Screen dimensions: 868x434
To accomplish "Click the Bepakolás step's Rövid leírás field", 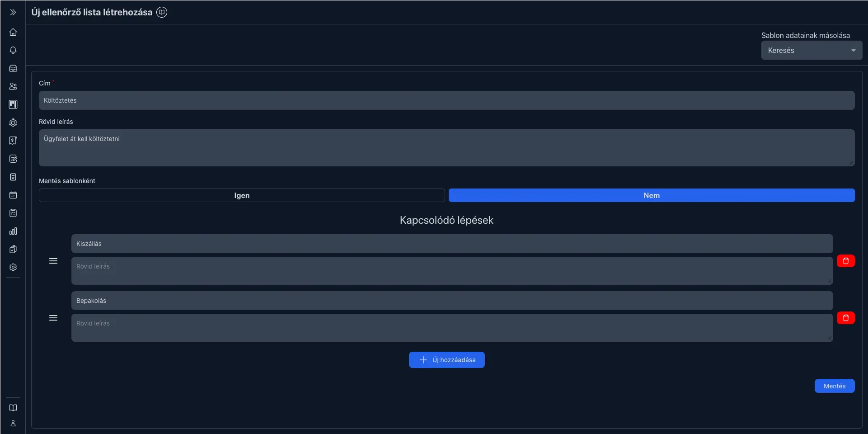I will click(452, 328).
